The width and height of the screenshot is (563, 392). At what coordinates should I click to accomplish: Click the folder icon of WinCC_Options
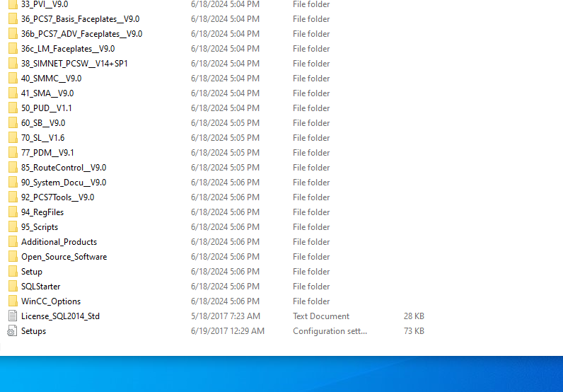[x=13, y=301]
